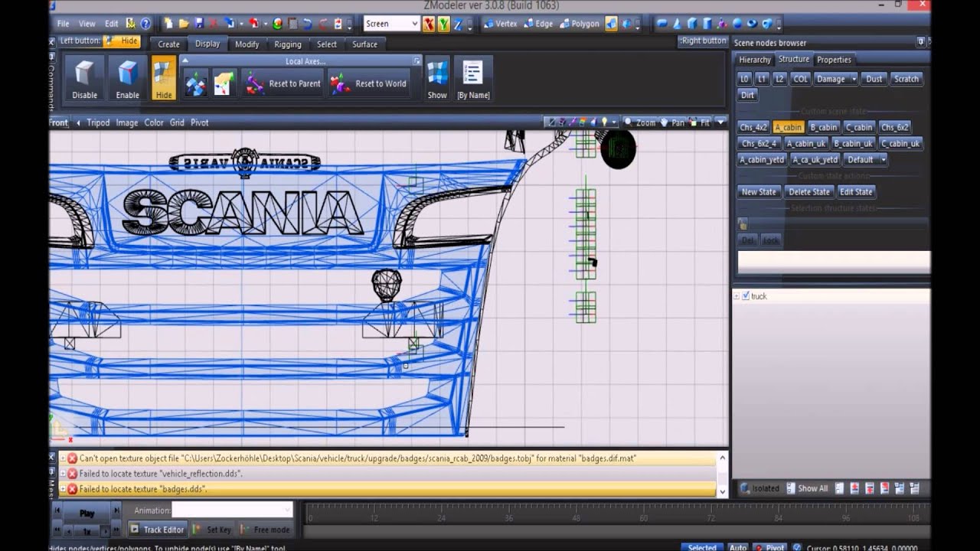Select the C_cabin_uk scene state
This screenshot has width=980, height=551.
pos(900,143)
